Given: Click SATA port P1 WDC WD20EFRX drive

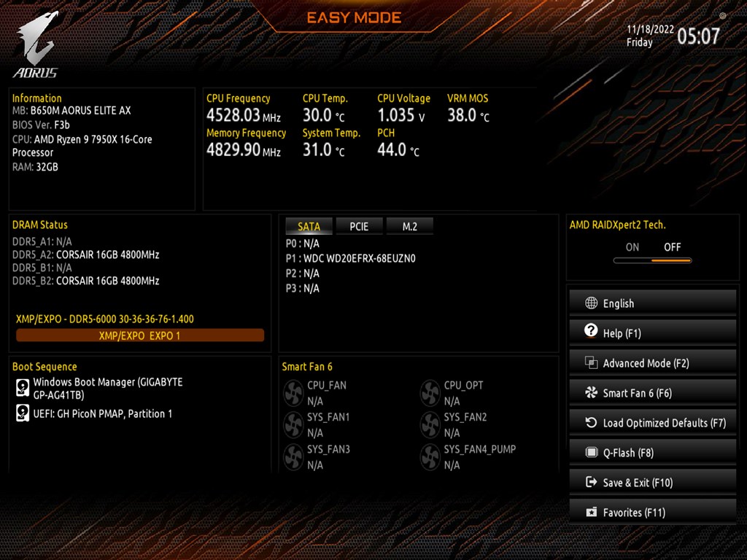Looking at the screenshot, I should [x=351, y=258].
